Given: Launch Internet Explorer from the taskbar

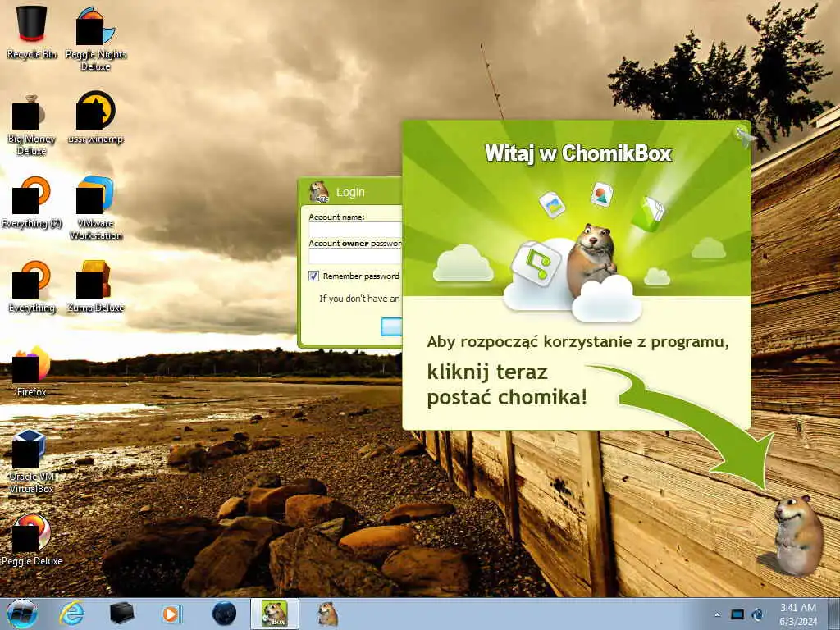Looking at the screenshot, I should [71, 614].
